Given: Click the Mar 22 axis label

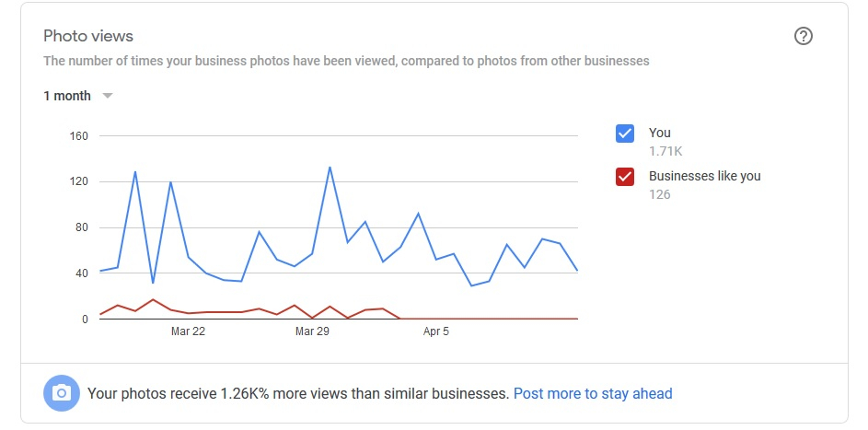Looking at the screenshot, I should click(x=188, y=331).
